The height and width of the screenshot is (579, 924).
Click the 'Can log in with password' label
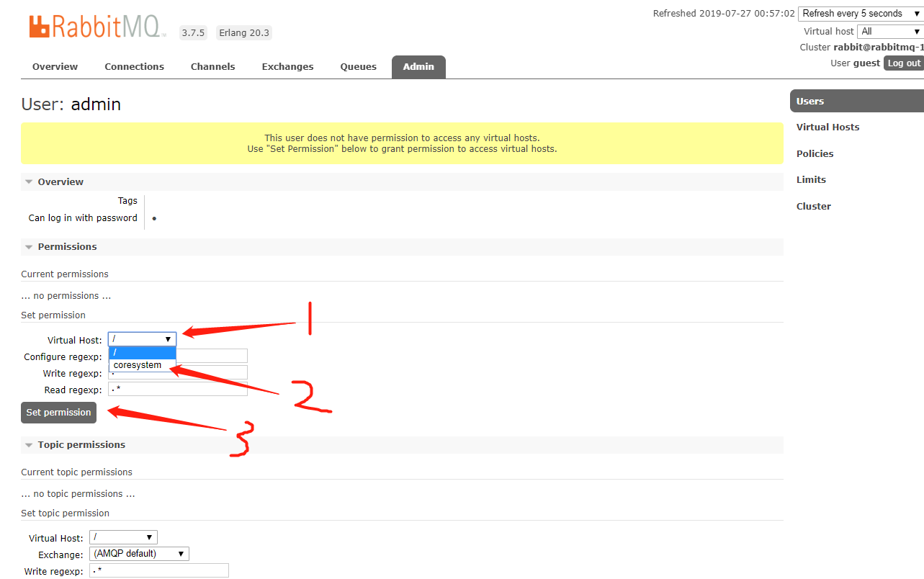(83, 217)
